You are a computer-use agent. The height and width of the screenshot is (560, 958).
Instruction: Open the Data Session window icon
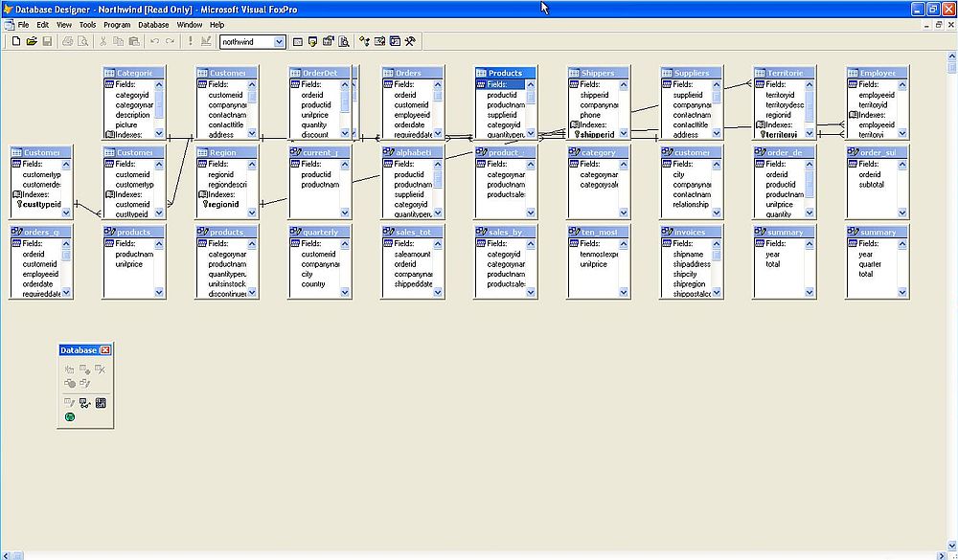pyautogui.click(x=313, y=41)
